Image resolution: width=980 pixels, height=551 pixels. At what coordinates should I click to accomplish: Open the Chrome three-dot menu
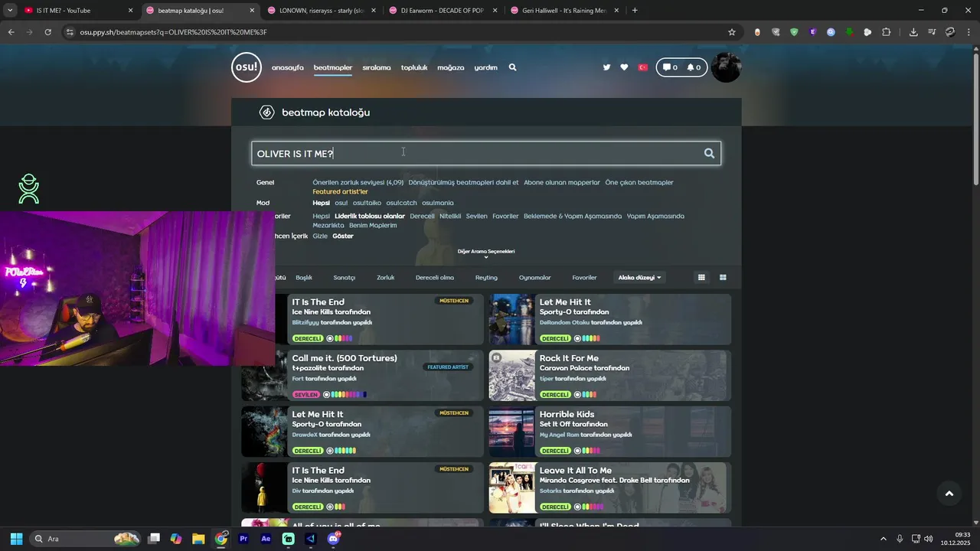[969, 32]
